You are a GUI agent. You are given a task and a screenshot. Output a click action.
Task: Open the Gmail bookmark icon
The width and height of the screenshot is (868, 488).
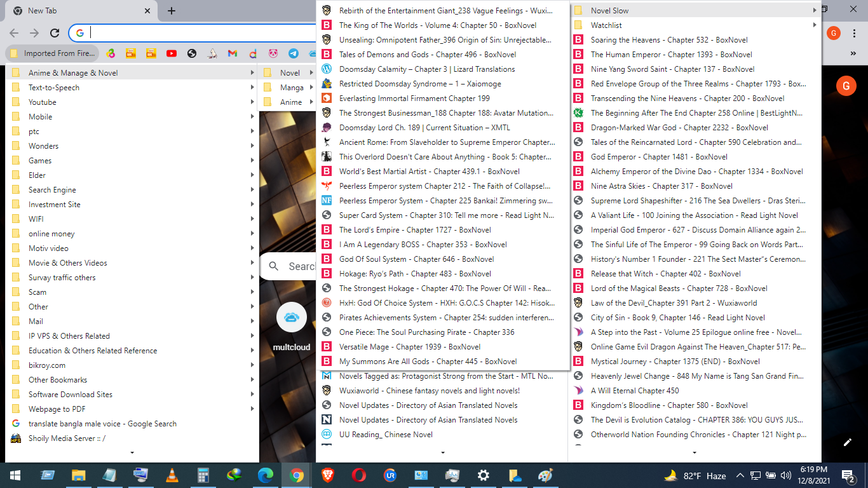tap(233, 53)
